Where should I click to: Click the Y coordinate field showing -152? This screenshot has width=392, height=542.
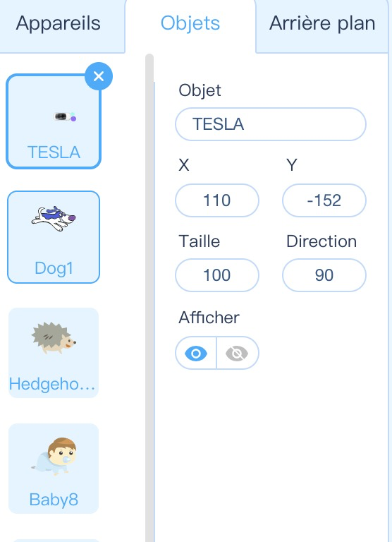pyautogui.click(x=324, y=200)
